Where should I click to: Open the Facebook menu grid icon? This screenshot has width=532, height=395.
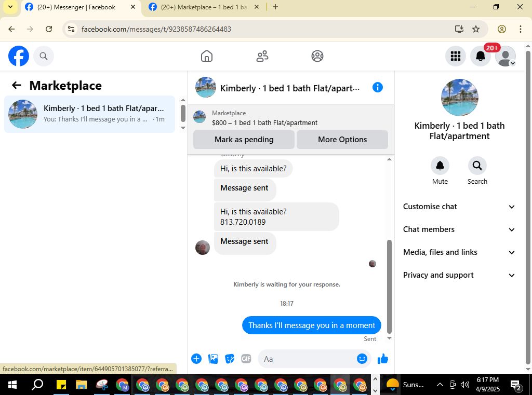tap(455, 56)
